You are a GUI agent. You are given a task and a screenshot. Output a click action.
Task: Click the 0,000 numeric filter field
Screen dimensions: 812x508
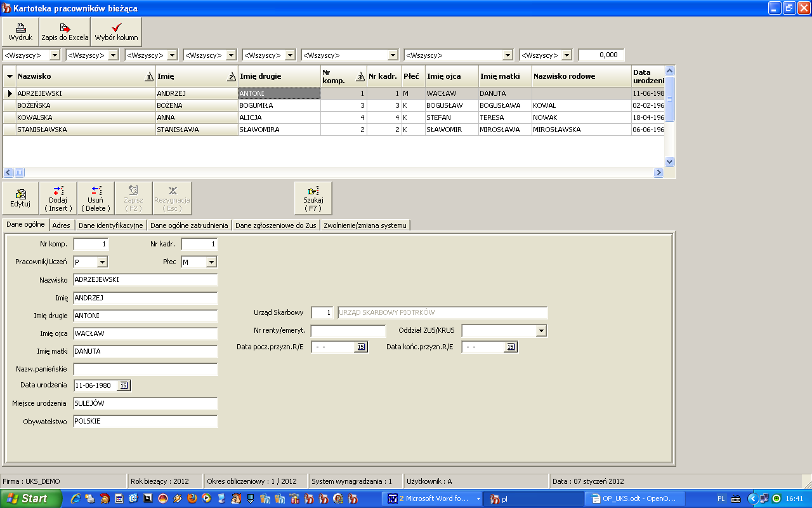pos(601,55)
